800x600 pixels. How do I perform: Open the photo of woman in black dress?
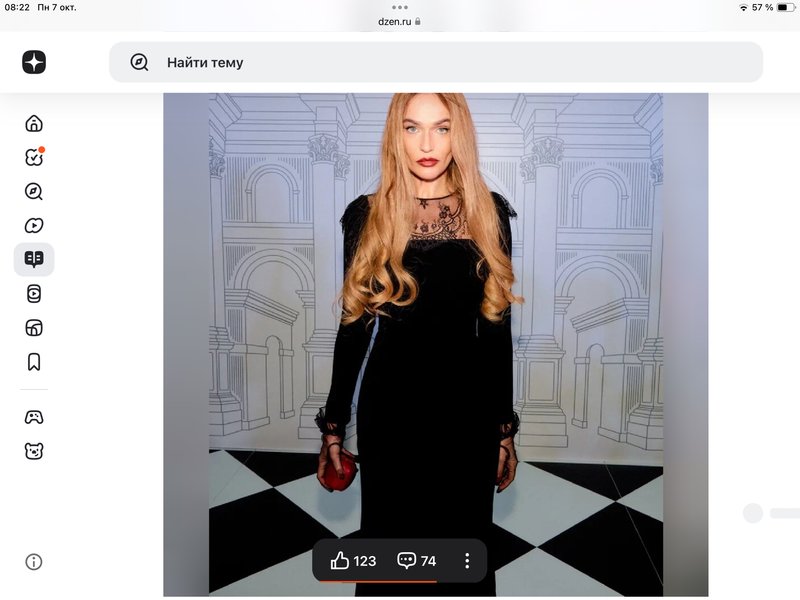click(436, 344)
